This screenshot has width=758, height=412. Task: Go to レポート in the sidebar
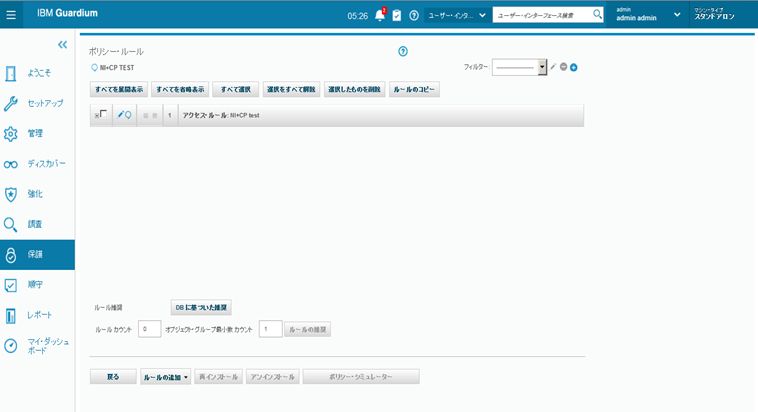pos(40,315)
